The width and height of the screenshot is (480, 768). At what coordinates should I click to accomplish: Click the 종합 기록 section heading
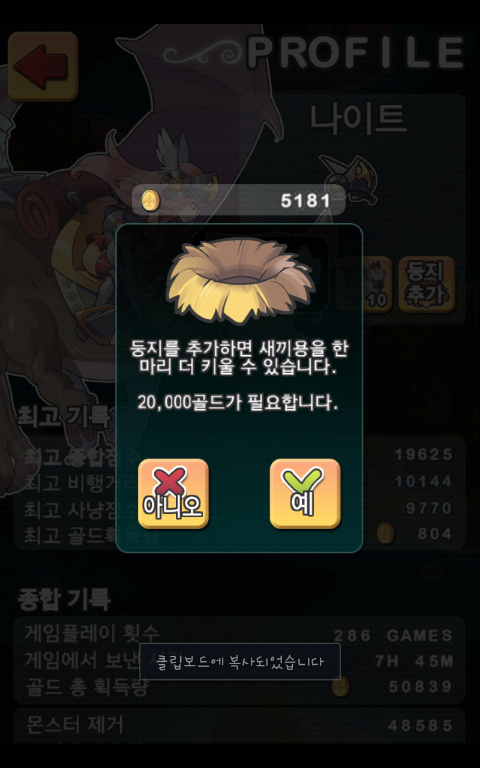pyautogui.click(x=64, y=600)
